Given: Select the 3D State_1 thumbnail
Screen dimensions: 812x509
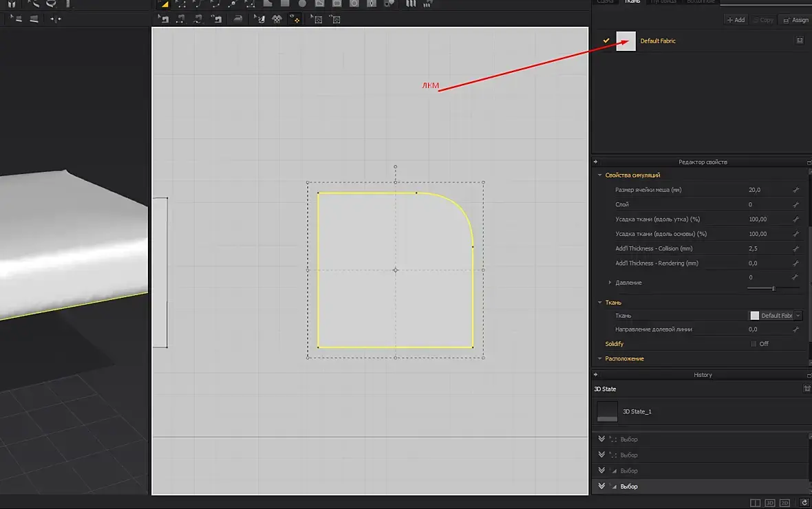Looking at the screenshot, I should point(607,411).
